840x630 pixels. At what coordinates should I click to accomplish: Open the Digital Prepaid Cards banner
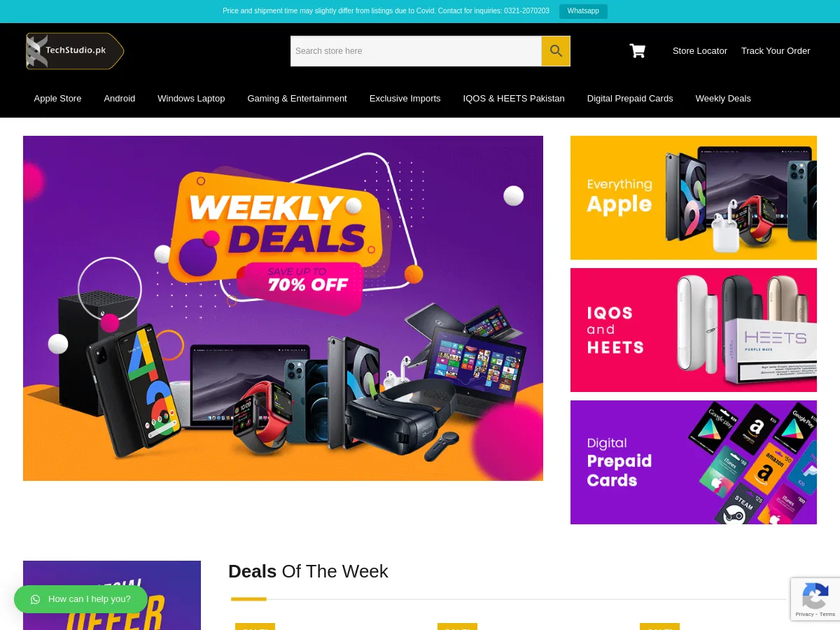[x=694, y=462]
